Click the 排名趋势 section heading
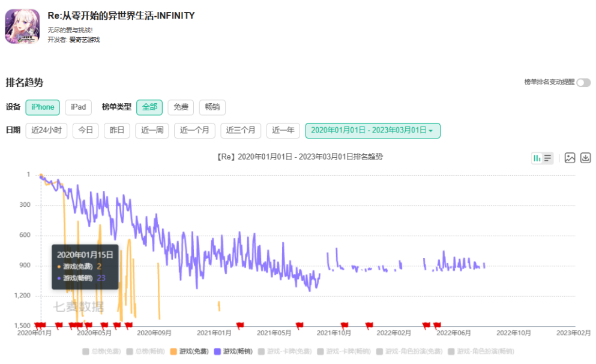 click(x=25, y=82)
